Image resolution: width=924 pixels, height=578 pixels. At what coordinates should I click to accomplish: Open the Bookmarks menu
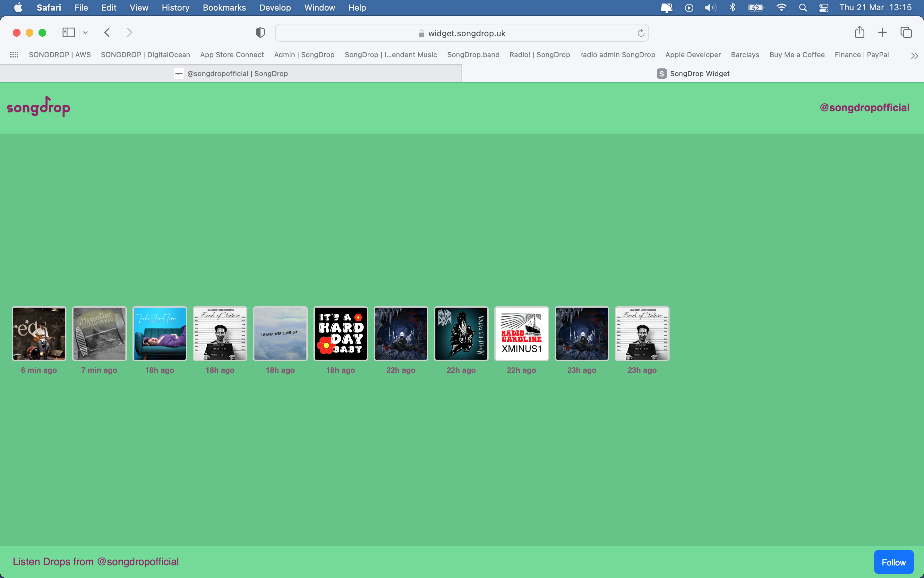[225, 8]
